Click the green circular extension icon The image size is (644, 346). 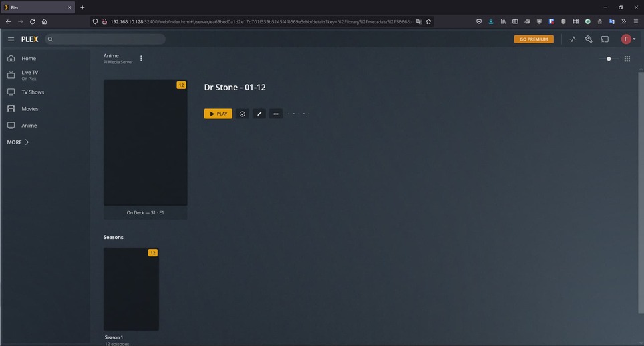[x=588, y=22]
